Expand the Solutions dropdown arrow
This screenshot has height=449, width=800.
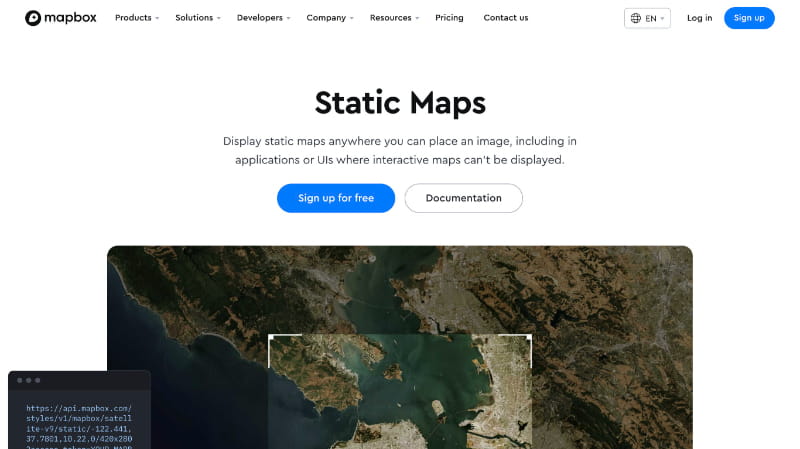click(x=219, y=18)
